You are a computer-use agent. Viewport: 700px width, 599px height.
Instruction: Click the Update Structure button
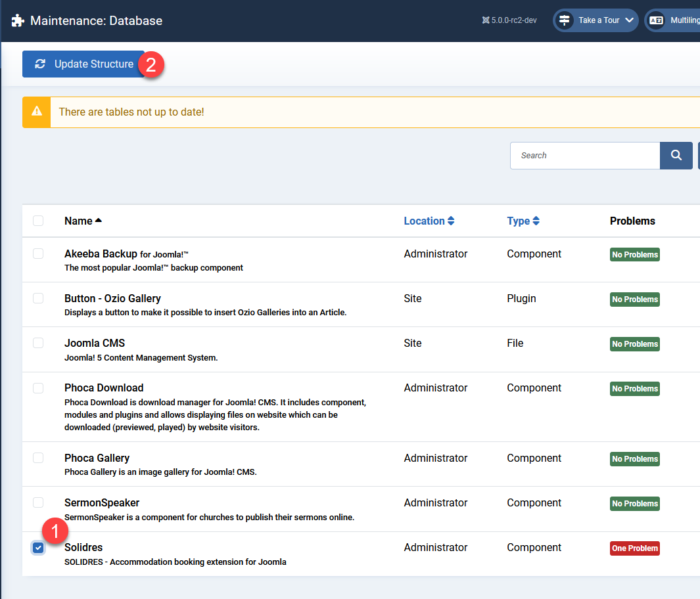tap(83, 64)
